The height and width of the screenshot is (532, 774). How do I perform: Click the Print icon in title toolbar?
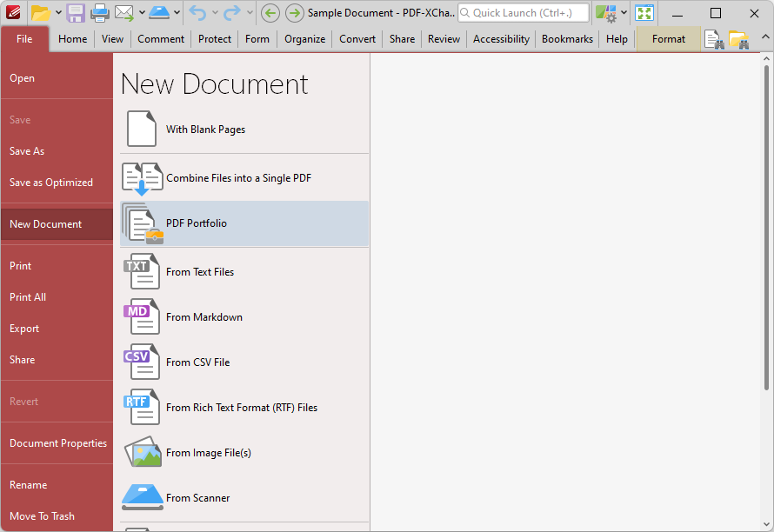click(100, 13)
